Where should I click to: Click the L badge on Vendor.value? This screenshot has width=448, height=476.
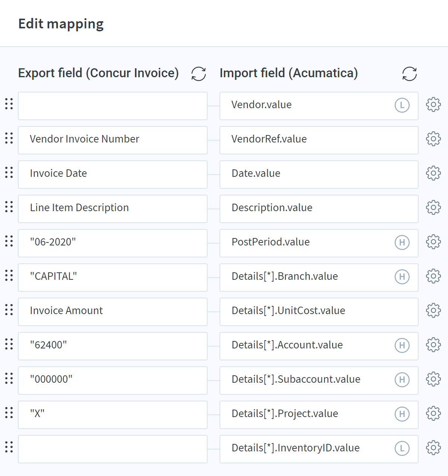click(x=402, y=105)
